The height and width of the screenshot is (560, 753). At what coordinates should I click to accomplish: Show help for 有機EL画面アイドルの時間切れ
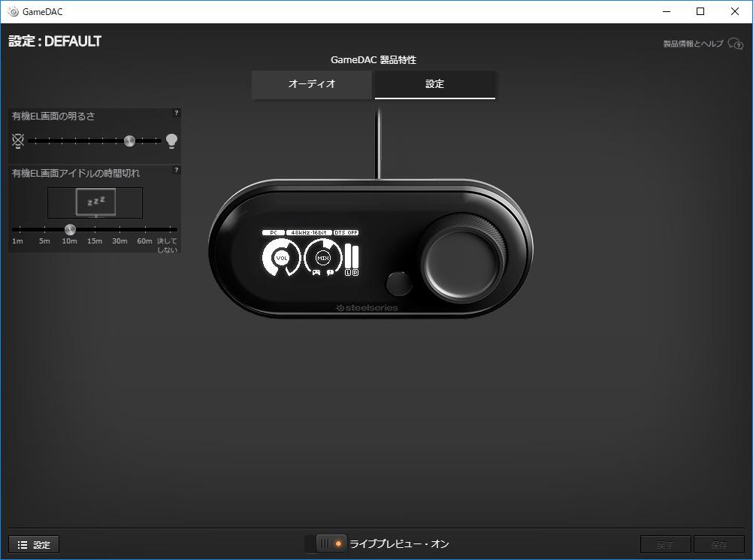click(177, 170)
